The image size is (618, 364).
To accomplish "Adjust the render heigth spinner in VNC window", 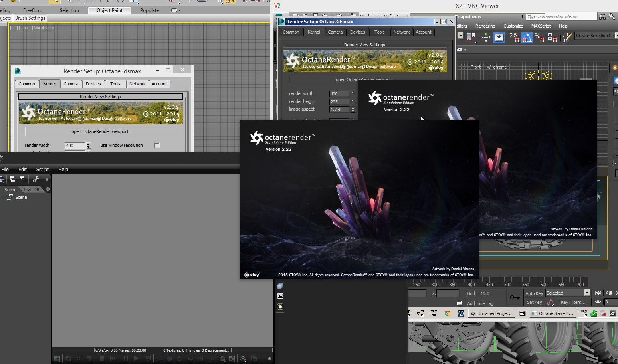I will 353,102.
